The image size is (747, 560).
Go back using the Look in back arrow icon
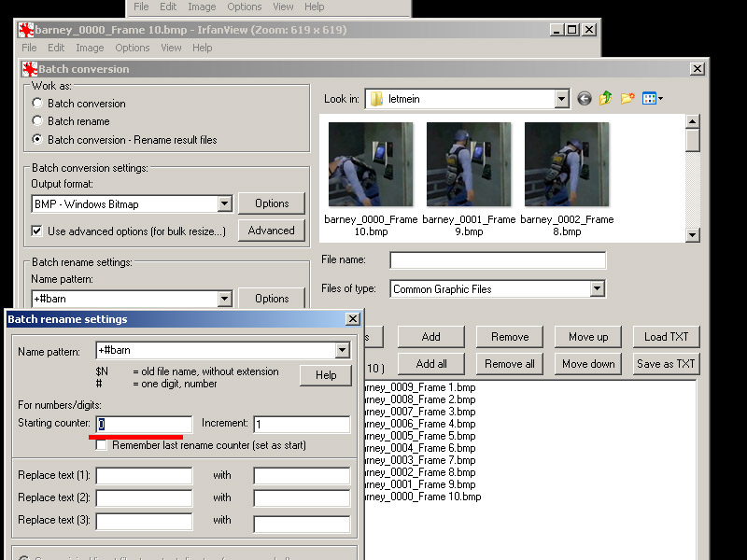(585, 99)
